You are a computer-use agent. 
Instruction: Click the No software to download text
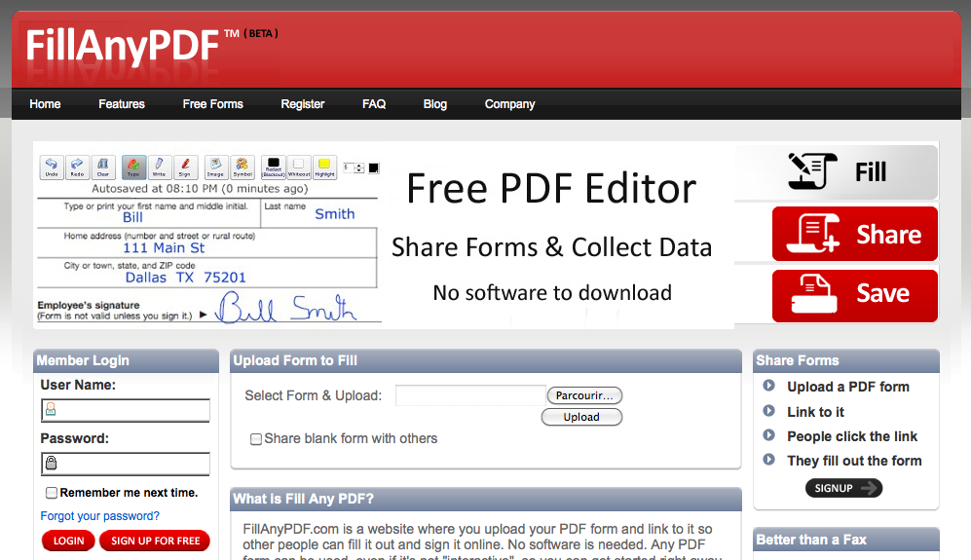[552, 292]
